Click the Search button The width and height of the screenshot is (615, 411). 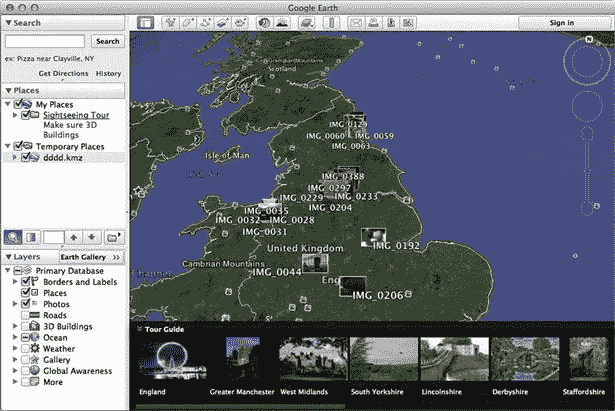108,41
